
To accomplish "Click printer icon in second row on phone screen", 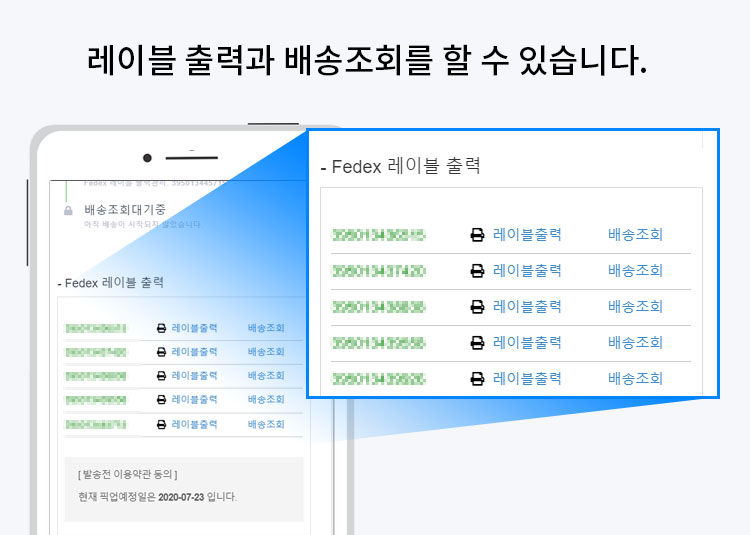I will pos(162,352).
